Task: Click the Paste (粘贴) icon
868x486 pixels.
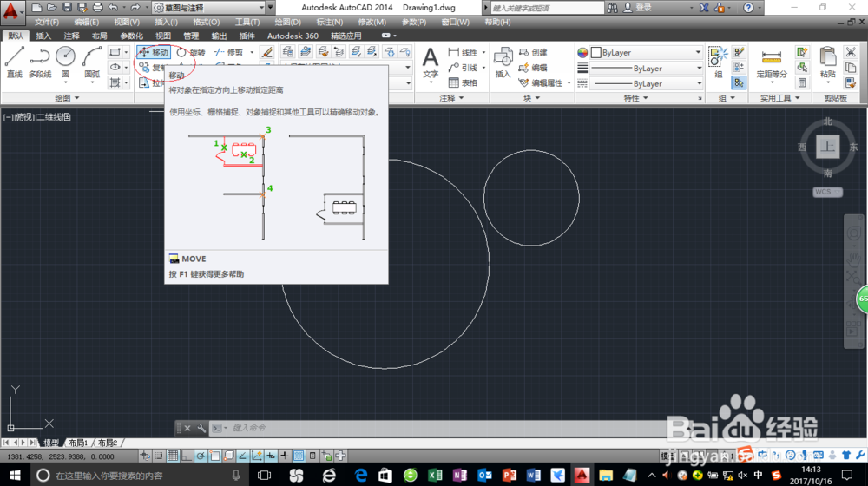Action: (827, 62)
